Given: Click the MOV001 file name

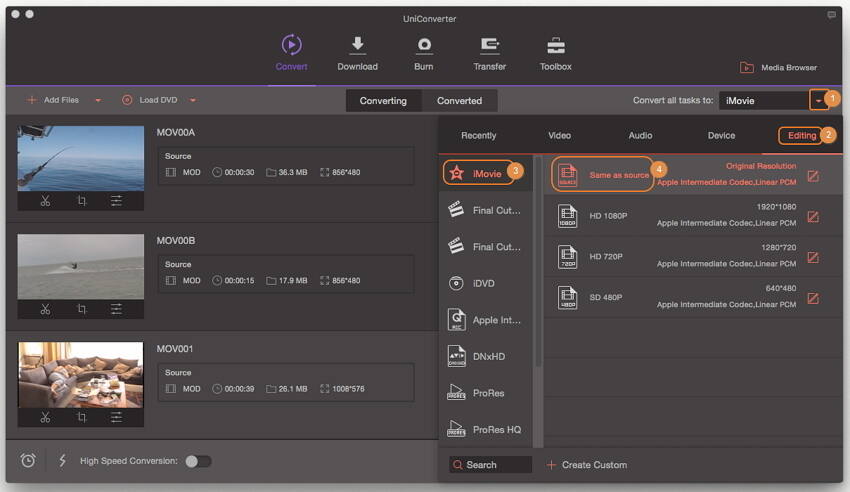Looking at the screenshot, I should pos(175,349).
